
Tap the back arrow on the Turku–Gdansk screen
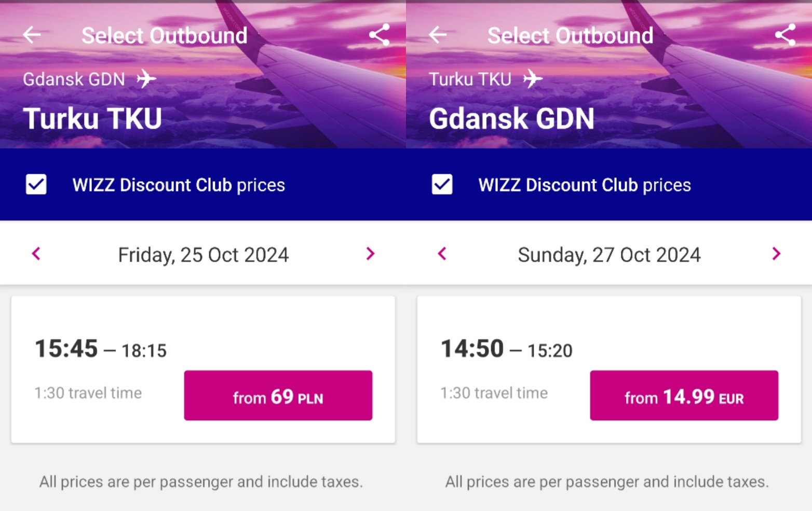[438, 35]
